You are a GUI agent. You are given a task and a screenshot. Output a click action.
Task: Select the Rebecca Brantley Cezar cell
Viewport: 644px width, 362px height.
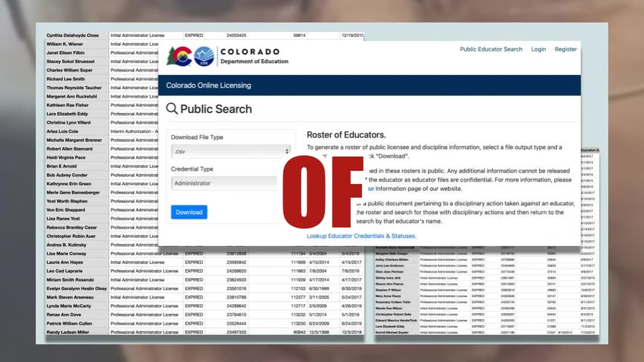pyautogui.click(x=77, y=227)
